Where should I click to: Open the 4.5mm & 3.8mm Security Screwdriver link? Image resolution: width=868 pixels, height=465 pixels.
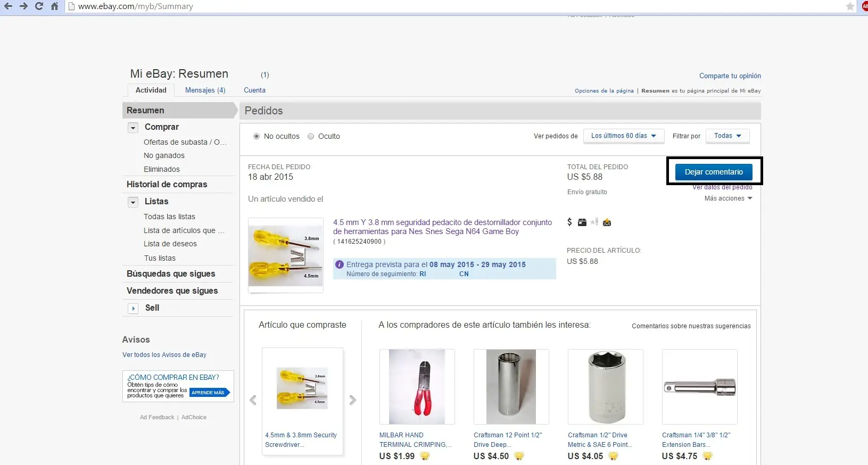(301, 440)
